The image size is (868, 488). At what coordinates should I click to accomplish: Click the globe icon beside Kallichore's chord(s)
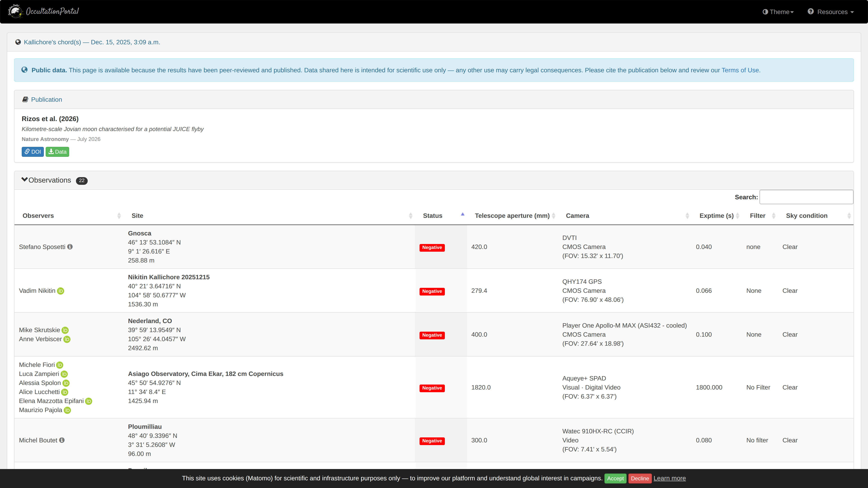(18, 42)
